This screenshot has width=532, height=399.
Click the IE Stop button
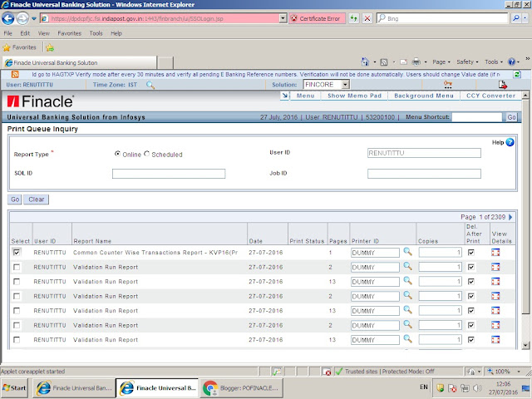[x=367, y=18]
